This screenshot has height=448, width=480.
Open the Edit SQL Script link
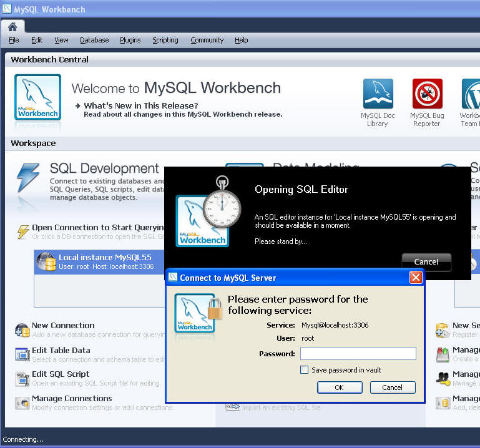point(61,374)
